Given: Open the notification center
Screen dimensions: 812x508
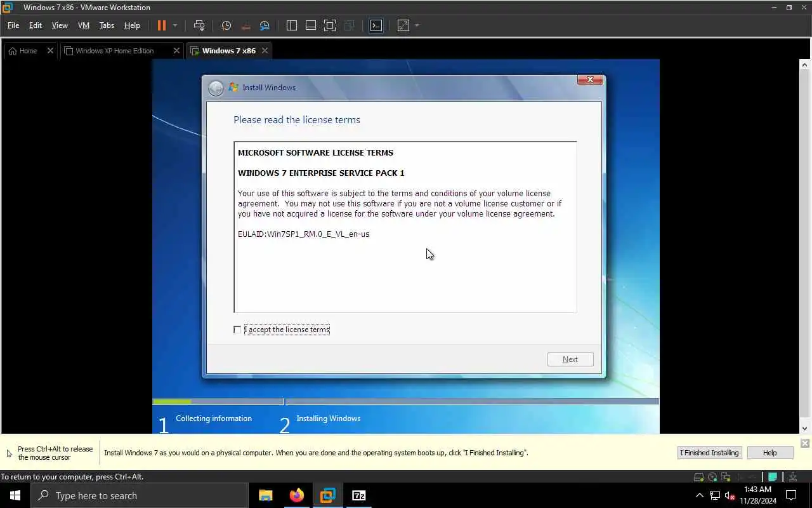Looking at the screenshot, I should coord(791,495).
